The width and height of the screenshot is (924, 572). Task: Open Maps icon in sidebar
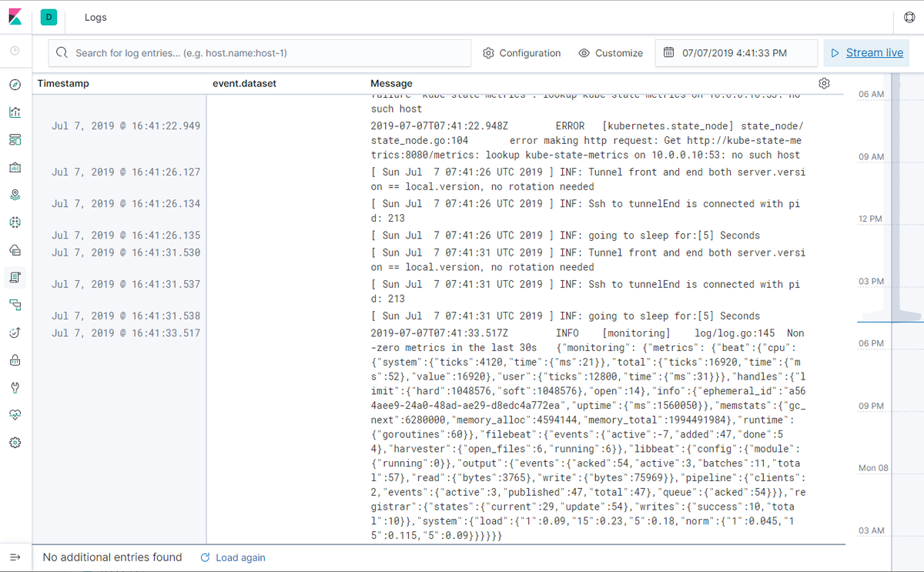[15, 195]
